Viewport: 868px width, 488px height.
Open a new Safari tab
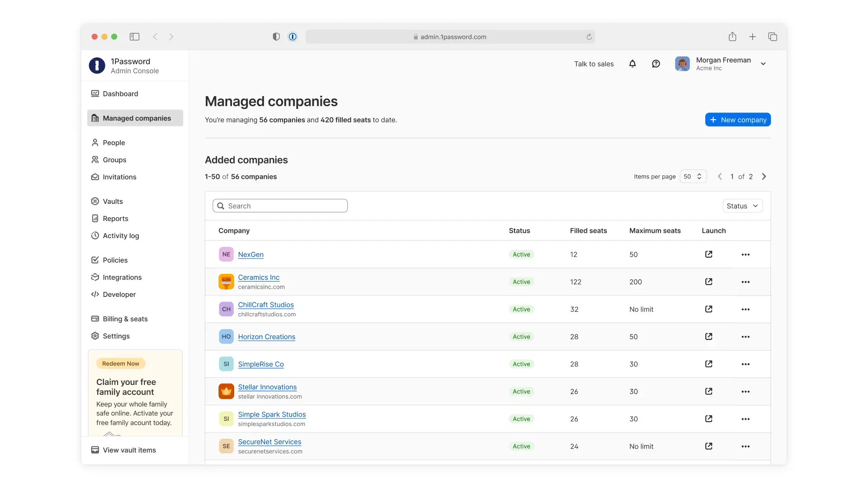click(x=752, y=37)
